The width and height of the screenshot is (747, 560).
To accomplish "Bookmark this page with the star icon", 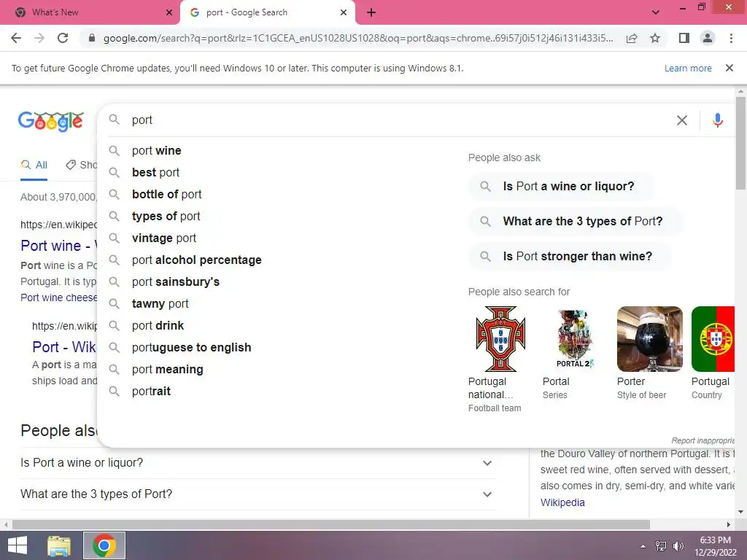I will tap(655, 38).
